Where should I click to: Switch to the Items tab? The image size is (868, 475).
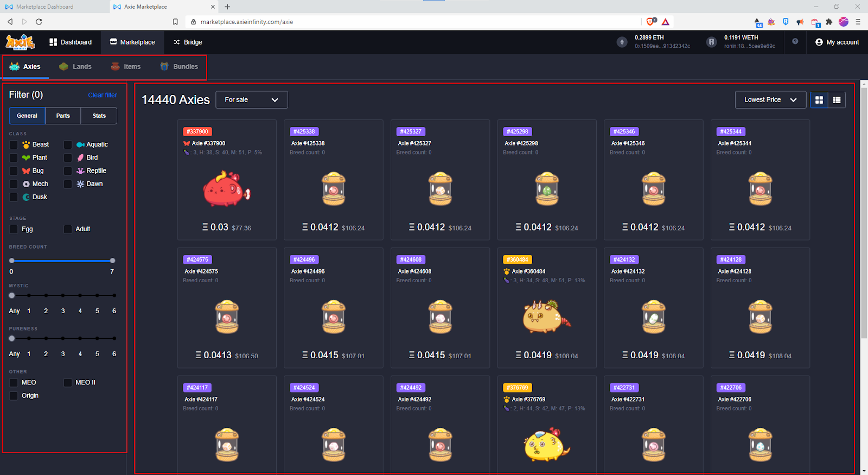[x=126, y=66]
